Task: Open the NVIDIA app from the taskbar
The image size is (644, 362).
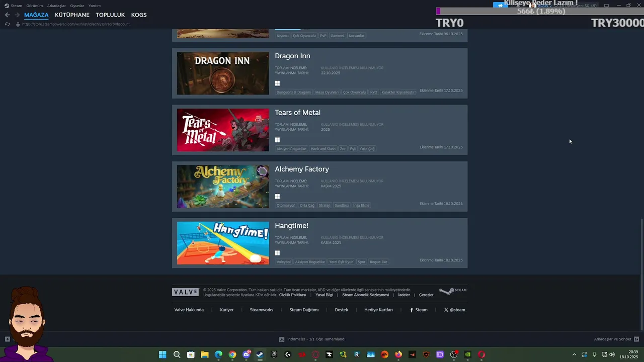Action: (x=468, y=354)
